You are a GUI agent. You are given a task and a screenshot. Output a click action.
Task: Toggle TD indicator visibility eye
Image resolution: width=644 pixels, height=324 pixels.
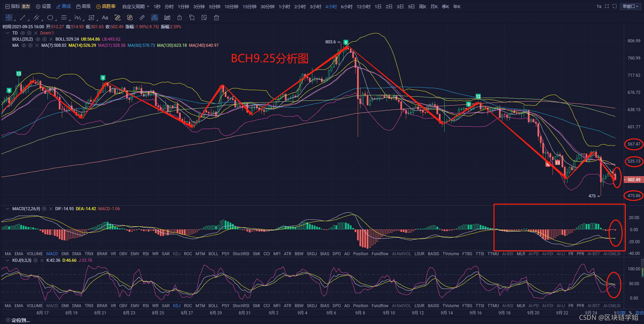pos(23,33)
